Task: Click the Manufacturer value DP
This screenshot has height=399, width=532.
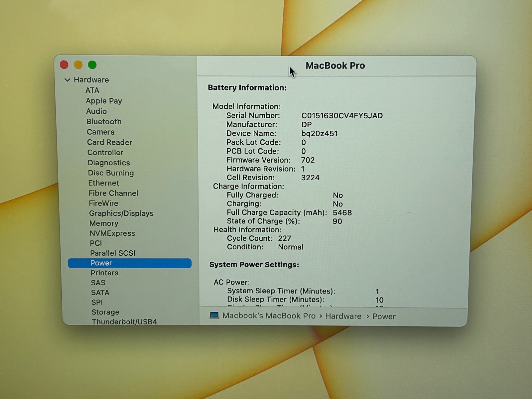Action: 307,125
